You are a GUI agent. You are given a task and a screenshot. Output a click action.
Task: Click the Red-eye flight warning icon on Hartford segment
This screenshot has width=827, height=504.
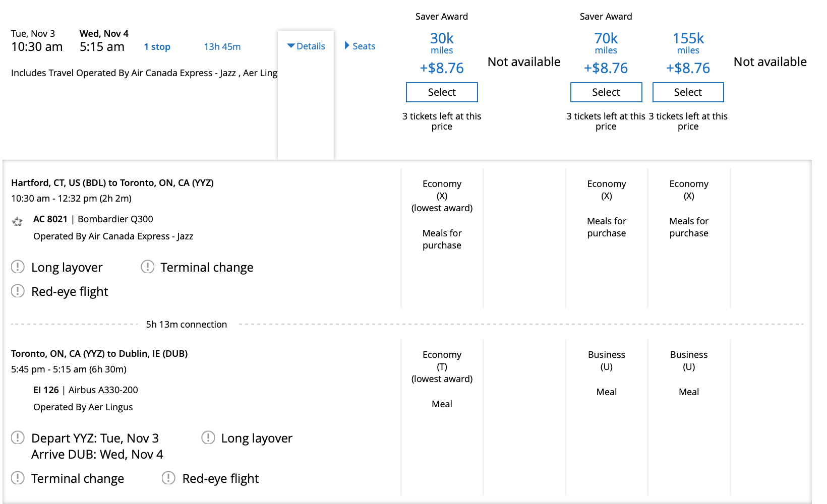[x=18, y=291]
